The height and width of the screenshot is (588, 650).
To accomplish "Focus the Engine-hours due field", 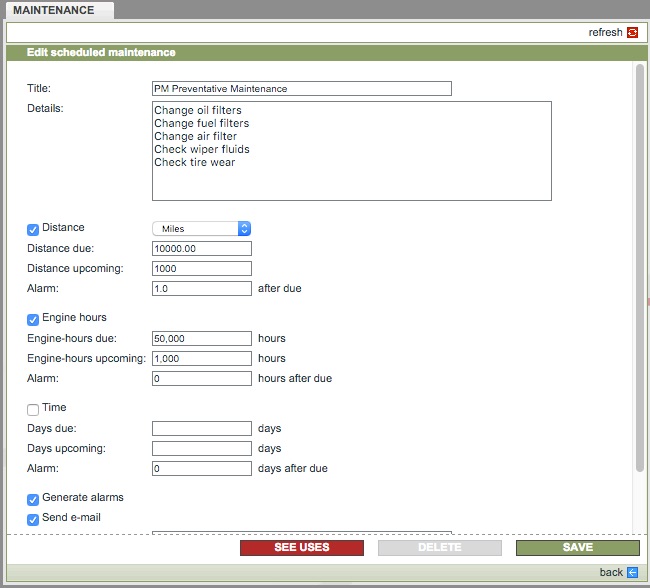I will [201, 338].
